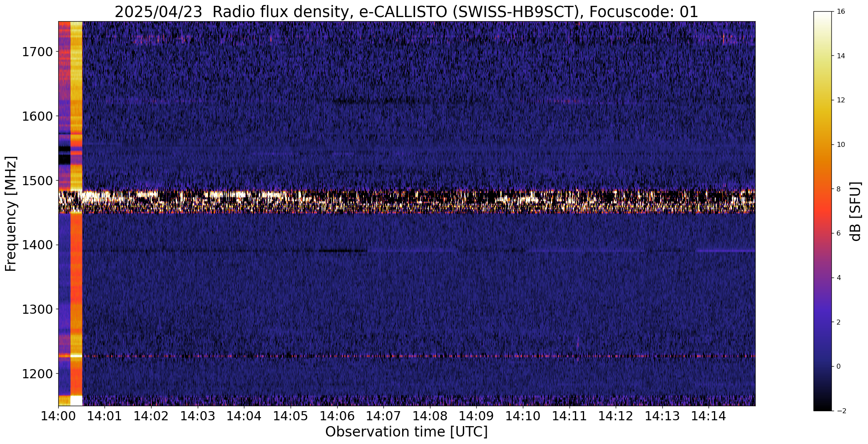Viewport: 868px width, 444px height.
Task: Click the 14:03 time tick label
Action: [x=198, y=416]
